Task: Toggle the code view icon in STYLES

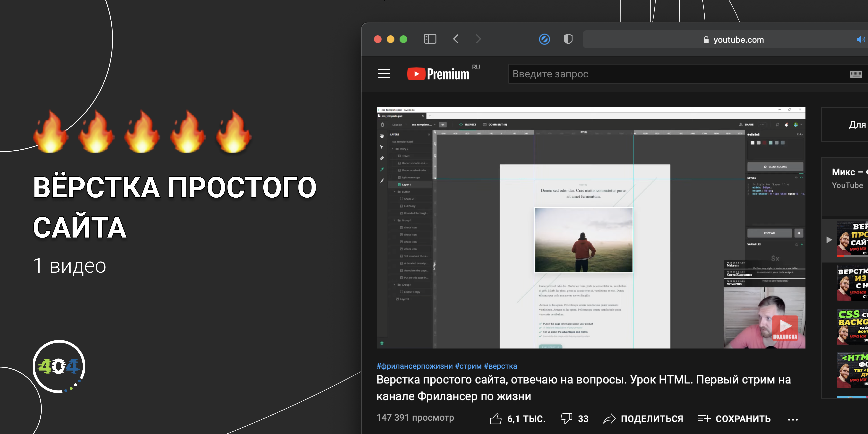Action: pos(801,178)
